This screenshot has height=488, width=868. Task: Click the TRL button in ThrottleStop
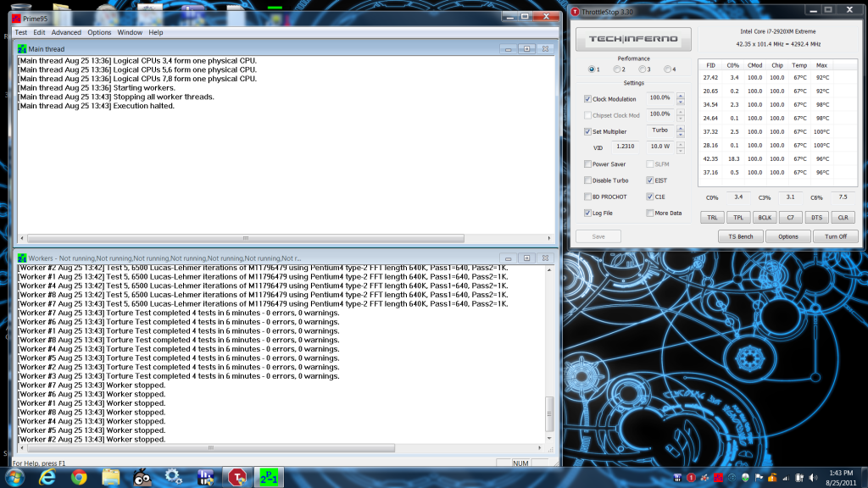point(712,218)
